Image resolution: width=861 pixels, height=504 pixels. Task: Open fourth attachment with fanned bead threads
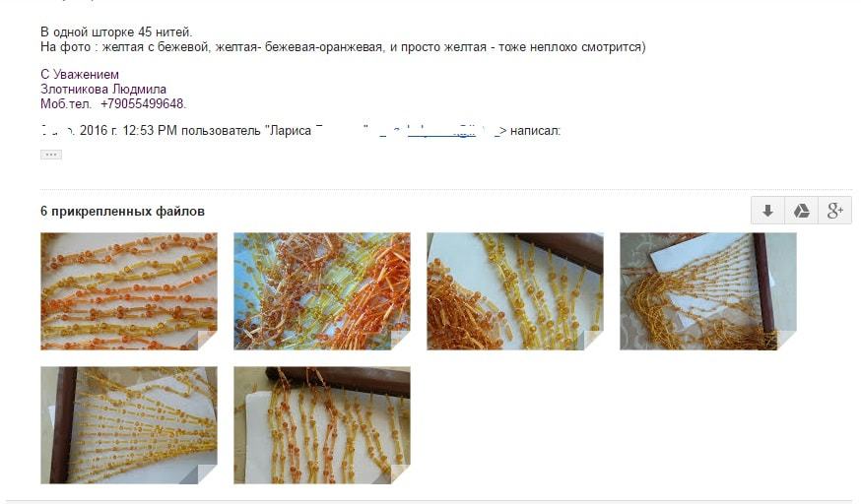[x=708, y=291]
